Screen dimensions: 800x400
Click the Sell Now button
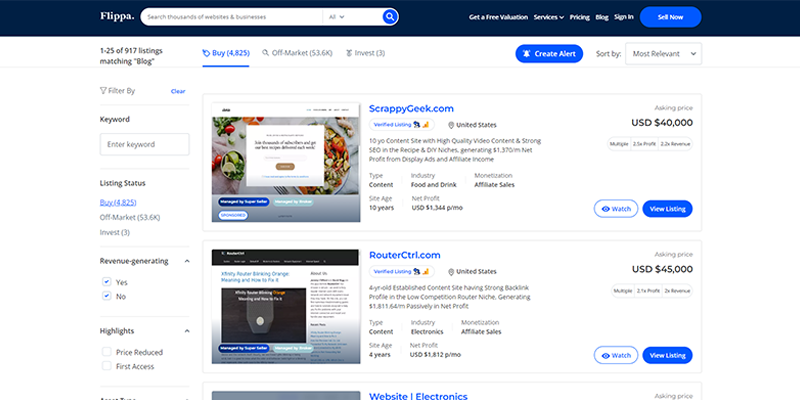670,17
